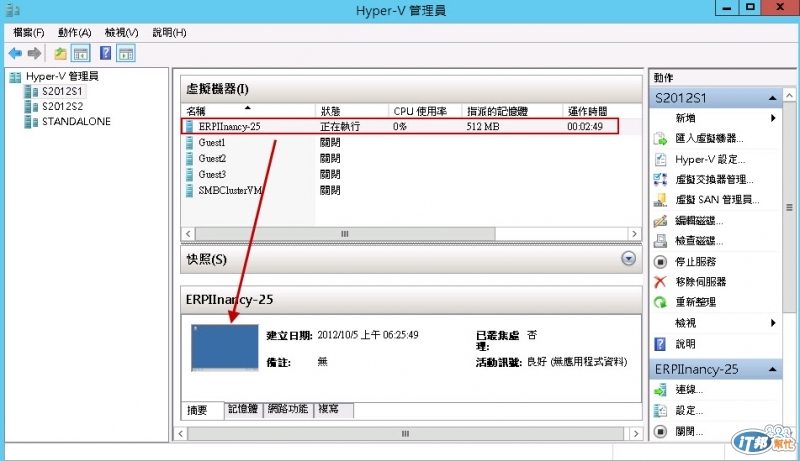Toggle the console tree pane icon
Image resolution: width=800 pixels, height=461 pixels.
coord(81,53)
